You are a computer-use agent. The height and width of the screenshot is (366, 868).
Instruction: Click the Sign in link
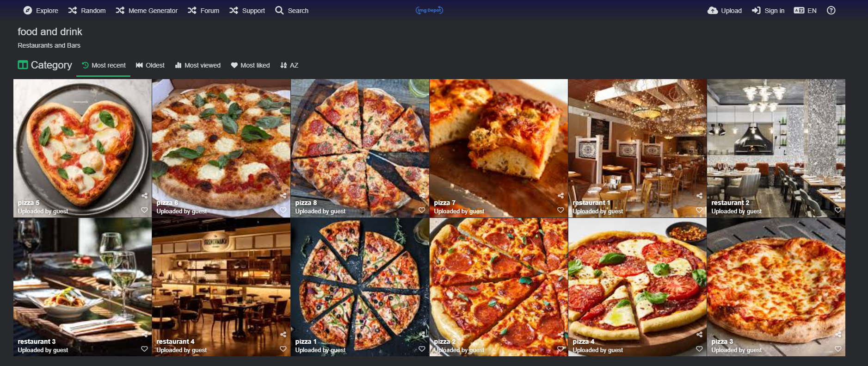click(x=768, y=10)
